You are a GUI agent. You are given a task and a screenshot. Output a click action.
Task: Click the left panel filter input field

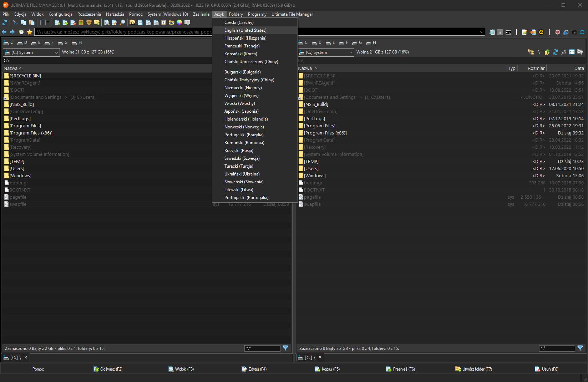[262, 348]
